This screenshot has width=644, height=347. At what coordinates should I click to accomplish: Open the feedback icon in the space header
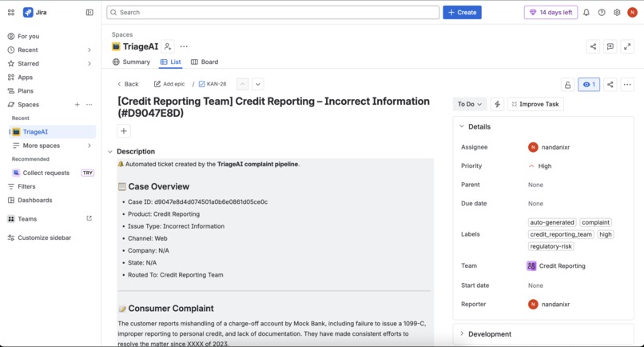click(x=610, y=46)
